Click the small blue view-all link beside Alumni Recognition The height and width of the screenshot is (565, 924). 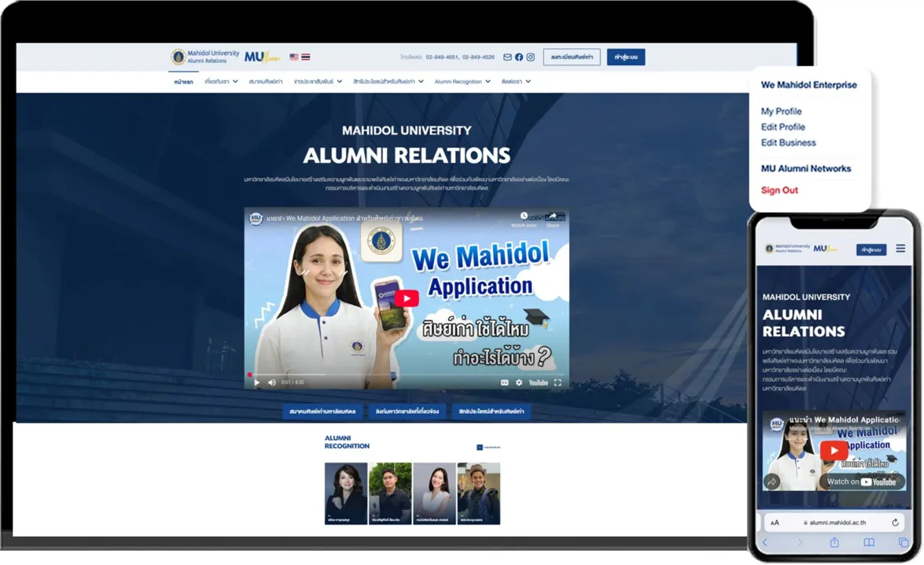pos(488,447)
